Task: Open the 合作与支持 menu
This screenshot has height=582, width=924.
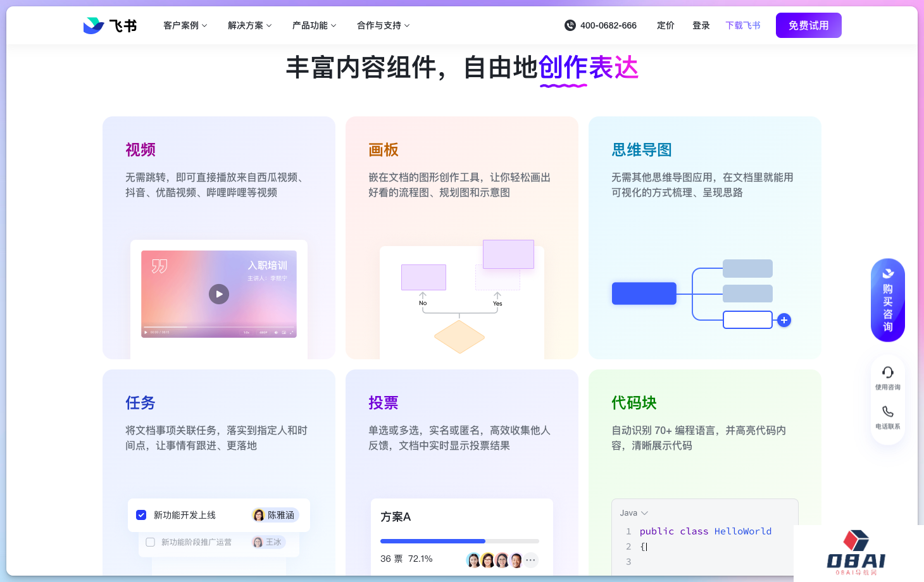Action: point(383,25)
